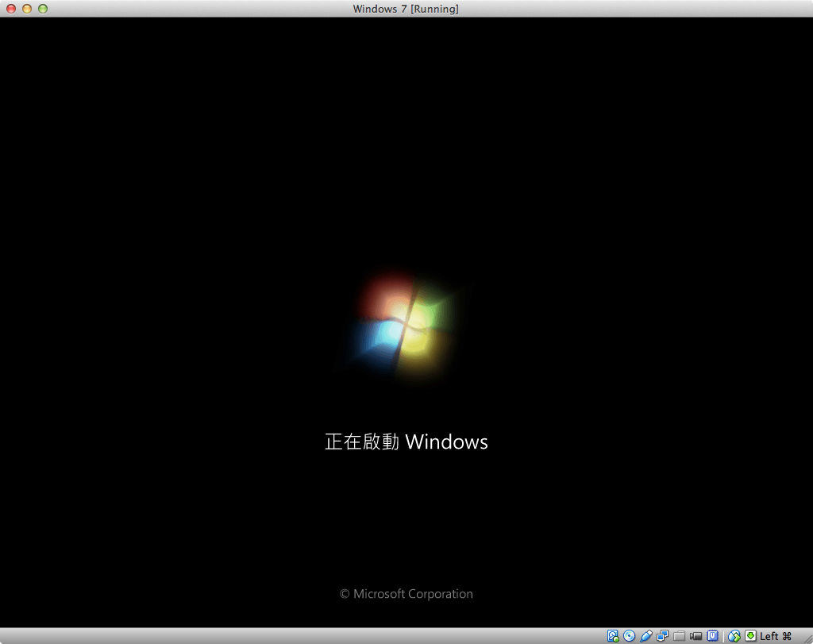
Task: Click the green zoom button
Action: 41,9
